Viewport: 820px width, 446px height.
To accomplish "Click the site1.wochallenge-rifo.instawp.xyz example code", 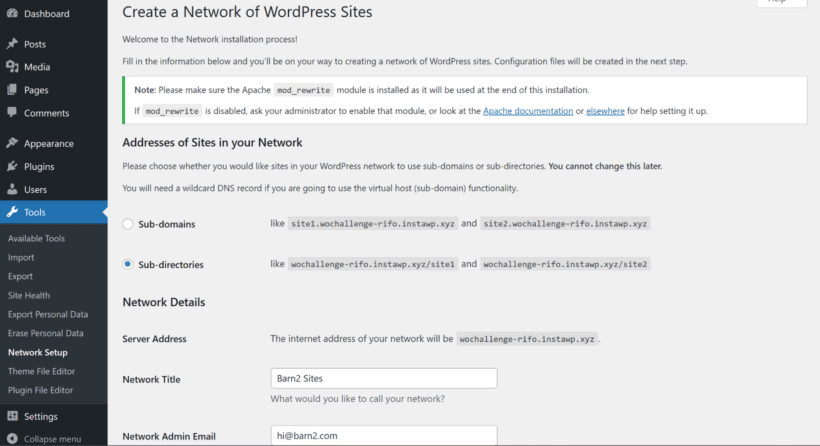I will (x=373, y=224).
